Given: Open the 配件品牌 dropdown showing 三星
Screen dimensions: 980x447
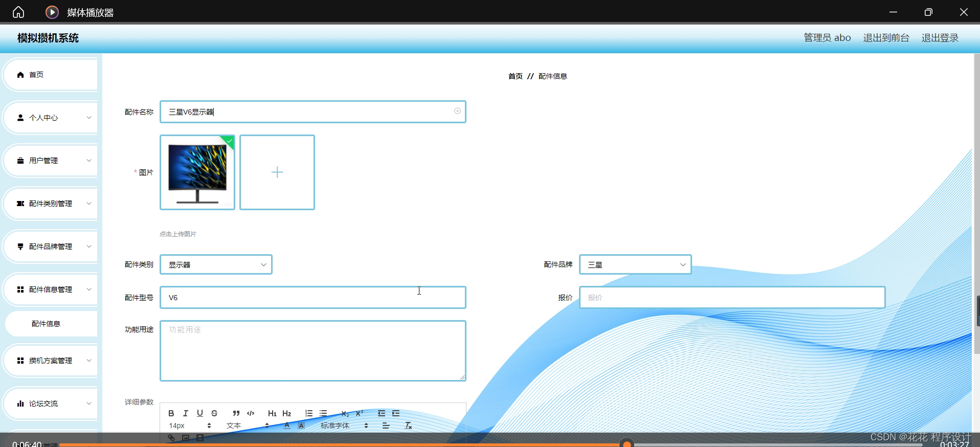Looking at the screenshot, I should click(635, 264).
